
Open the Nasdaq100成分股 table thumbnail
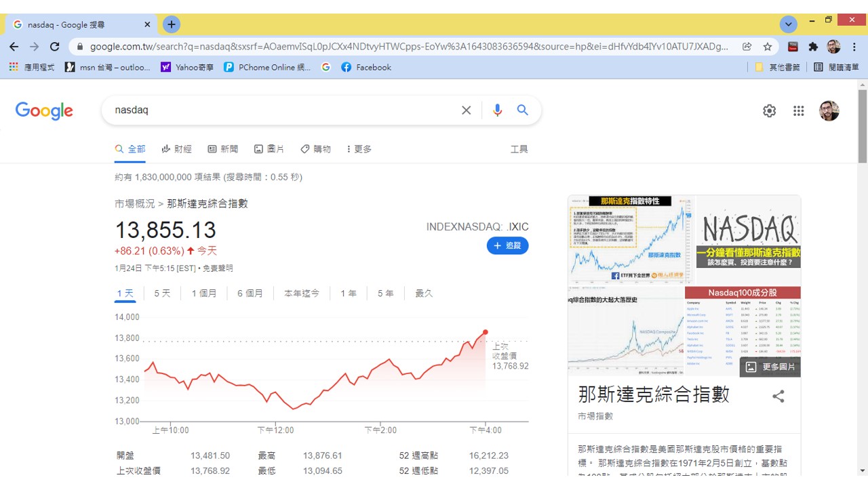(743, 331)
